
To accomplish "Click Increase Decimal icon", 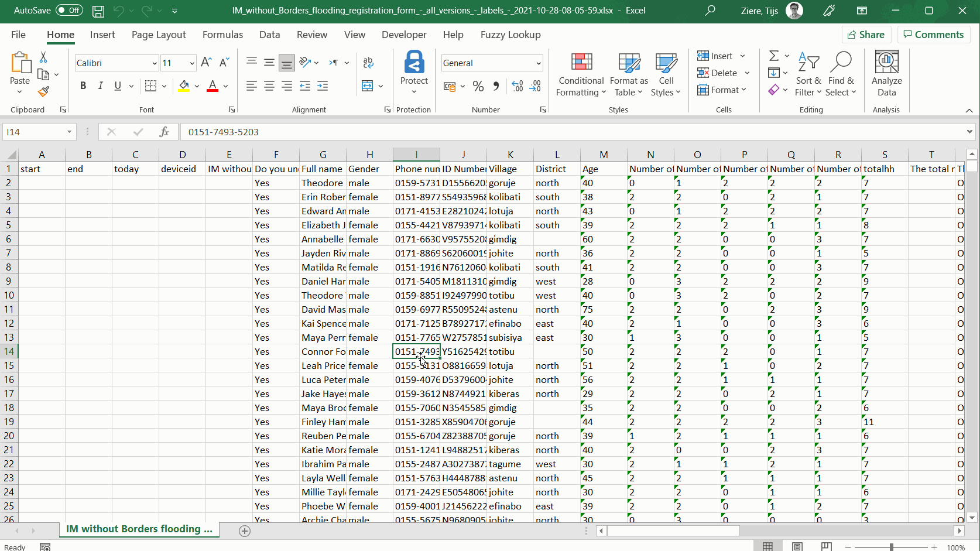I will point(518,87).
